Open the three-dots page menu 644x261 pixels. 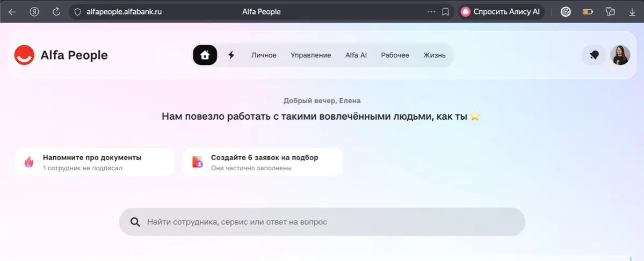pyautogui.click(x=431, y=12)
